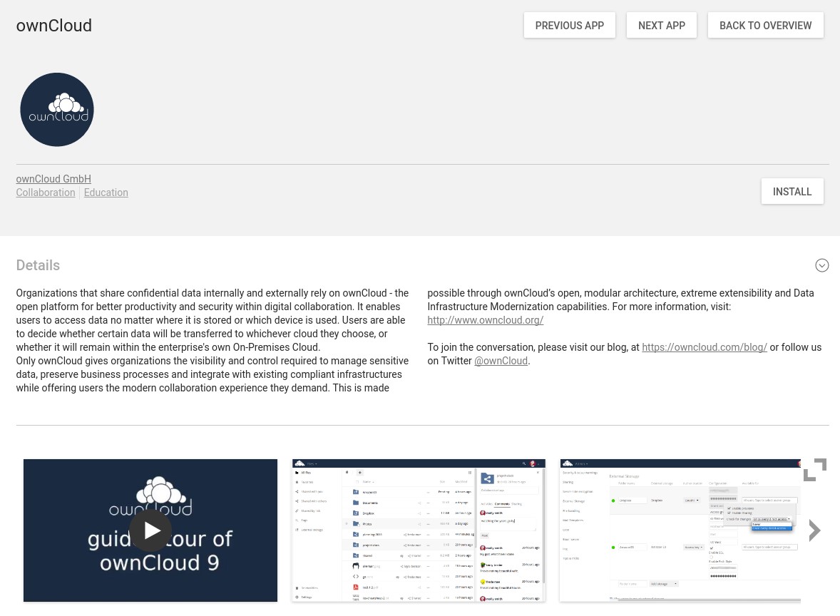Install the ownCloud app

(792, 192)
